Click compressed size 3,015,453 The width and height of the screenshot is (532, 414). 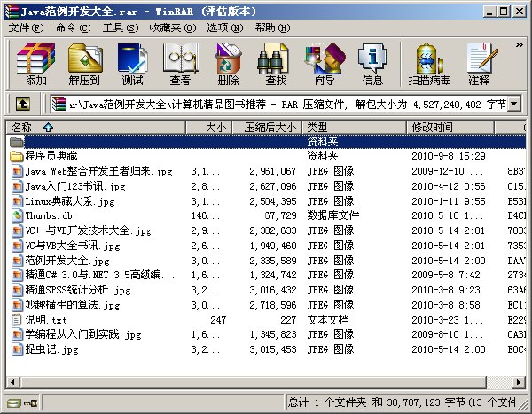(273, 349)
